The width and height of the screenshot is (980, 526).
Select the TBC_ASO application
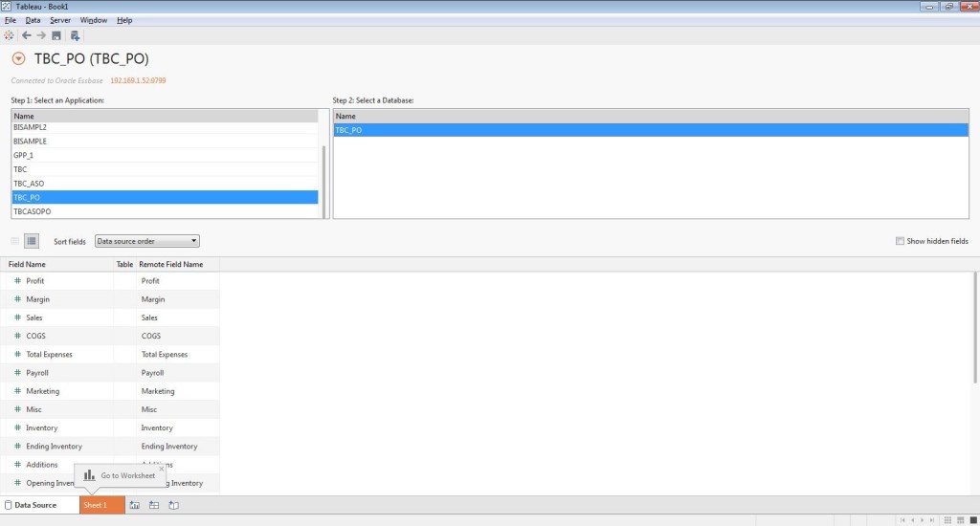(x=165, y=183)
